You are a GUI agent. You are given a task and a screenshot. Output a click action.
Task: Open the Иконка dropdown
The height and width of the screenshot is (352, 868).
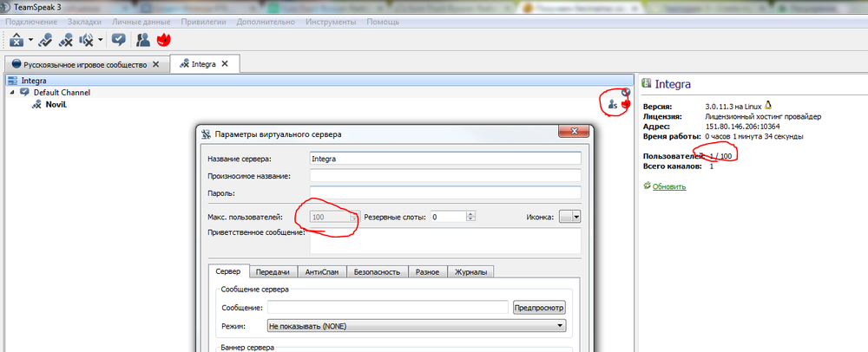[x=570, y=217]
